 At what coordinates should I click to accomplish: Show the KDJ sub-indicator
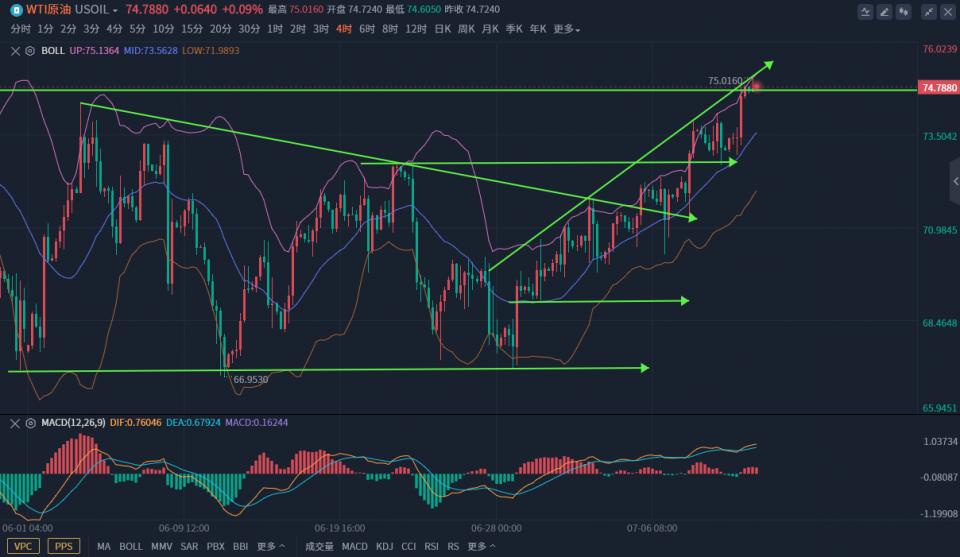click(x=384, y=546)
